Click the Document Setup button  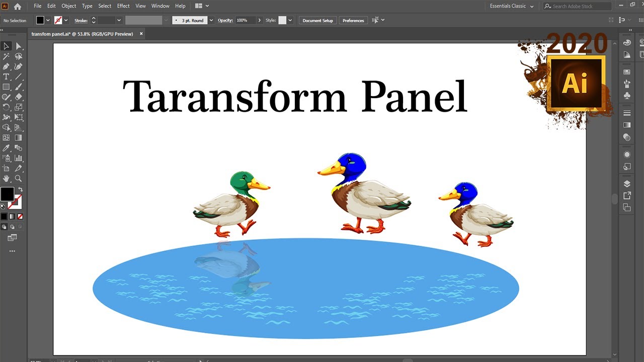coord(318,21)
